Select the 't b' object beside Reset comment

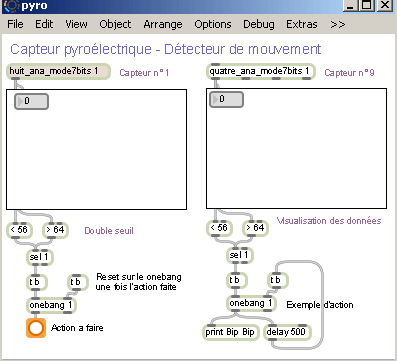[78, 282]
